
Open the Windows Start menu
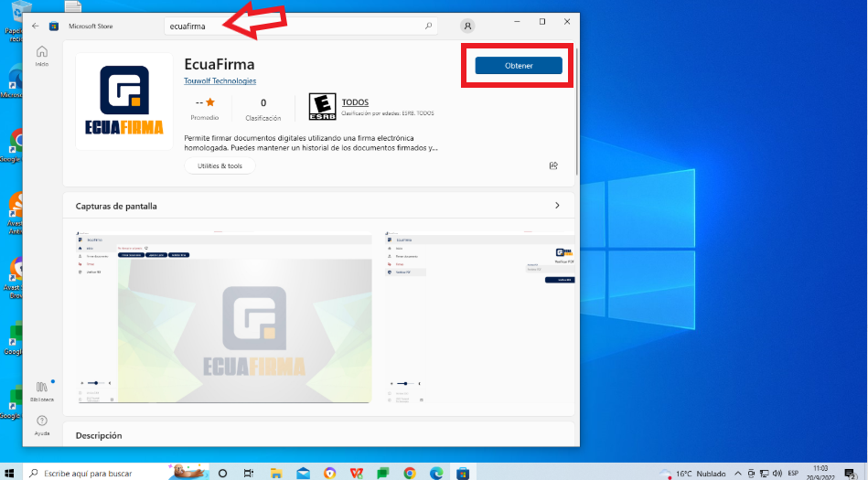[x=9, y=473]
